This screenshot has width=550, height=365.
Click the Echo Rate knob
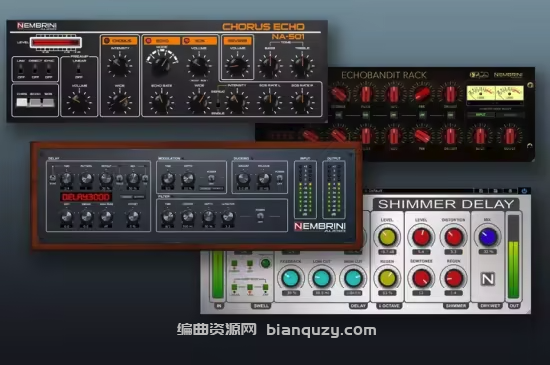(161, 102)
